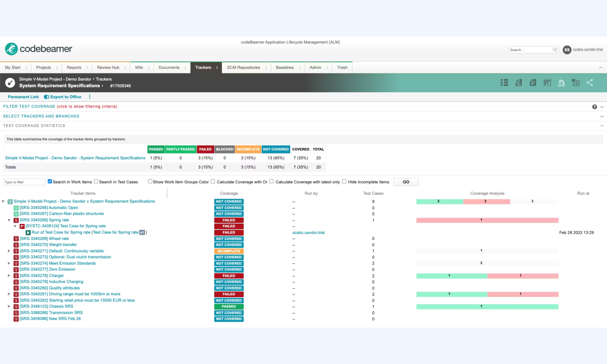The width and height of the screenshot is (607, 364).
Task: Open the table list view icon
Action: pos(504,83)
